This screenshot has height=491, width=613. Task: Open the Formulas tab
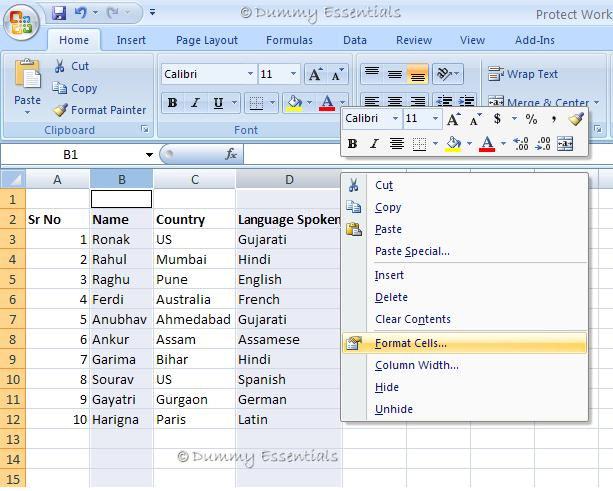coord(289,40)
